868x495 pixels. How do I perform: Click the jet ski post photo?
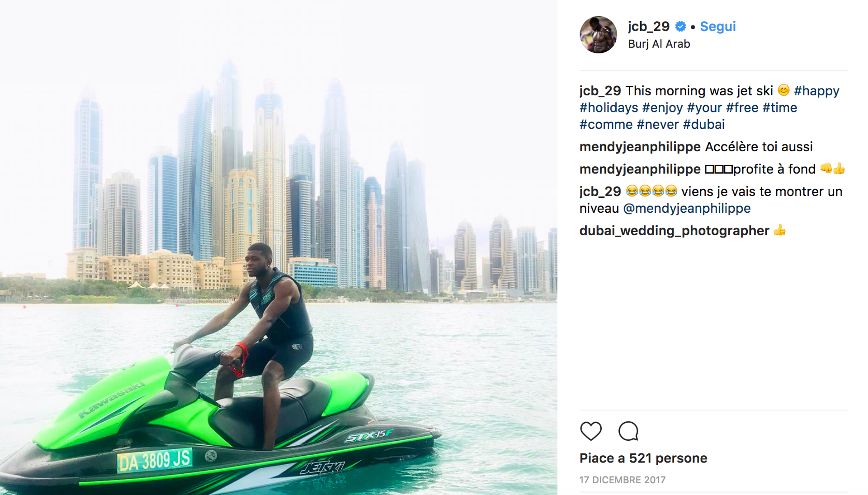[278, 247]
